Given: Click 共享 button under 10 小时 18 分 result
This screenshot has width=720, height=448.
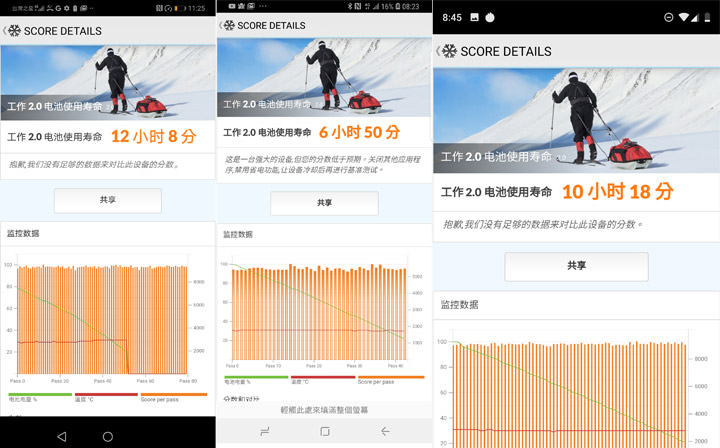Looking at the screenshot, I should coord(576,266).
